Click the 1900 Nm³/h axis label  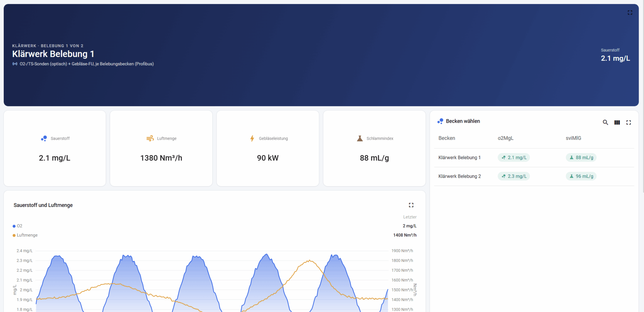[402, 251]
